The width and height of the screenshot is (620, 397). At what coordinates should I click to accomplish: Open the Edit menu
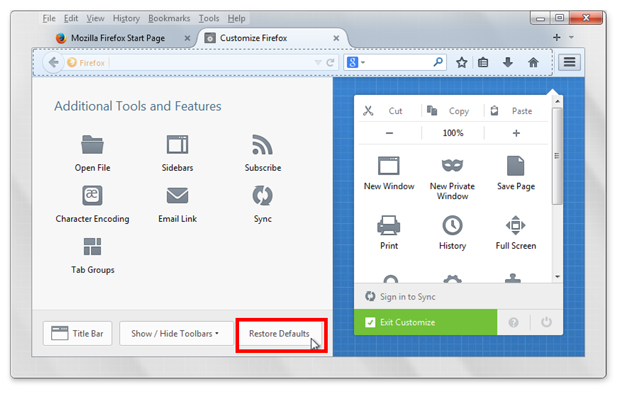coord(71,19)
